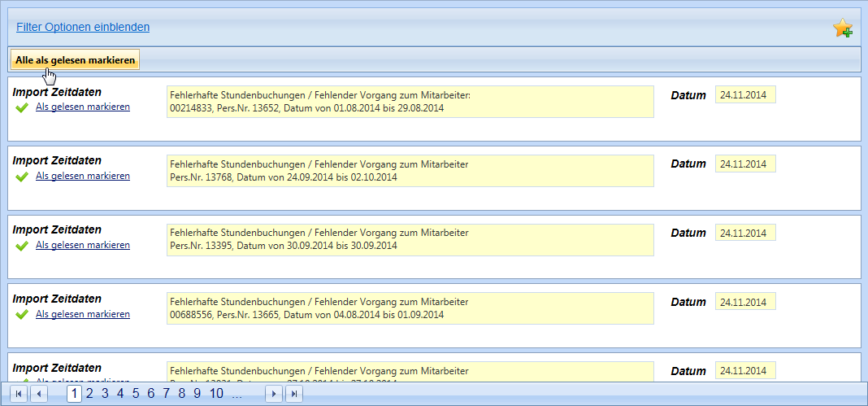Click message text for Pers.Nr. 13652

[x=410, y=102]
